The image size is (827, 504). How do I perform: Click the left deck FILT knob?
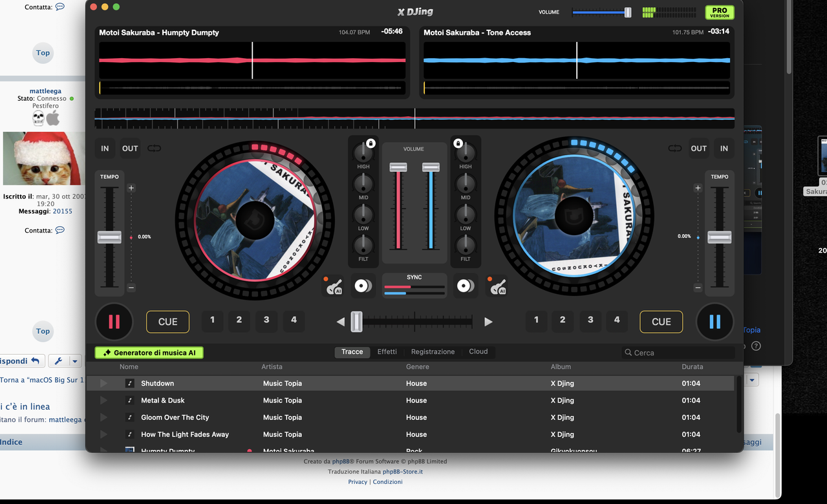click(363, 246)
